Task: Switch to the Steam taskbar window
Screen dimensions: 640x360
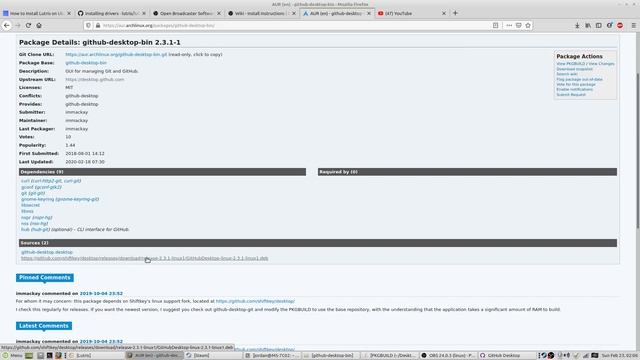Action: (212, 356)
